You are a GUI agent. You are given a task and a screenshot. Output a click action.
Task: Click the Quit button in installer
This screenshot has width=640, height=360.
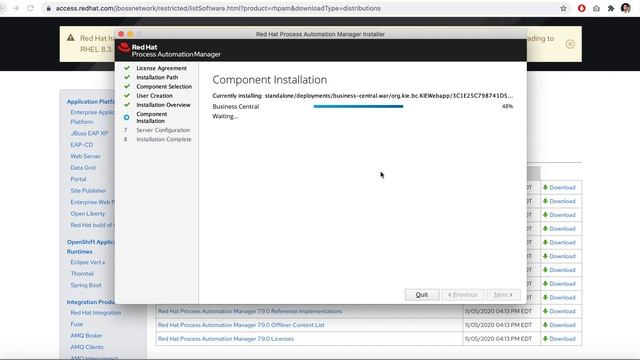coord(422,295)
